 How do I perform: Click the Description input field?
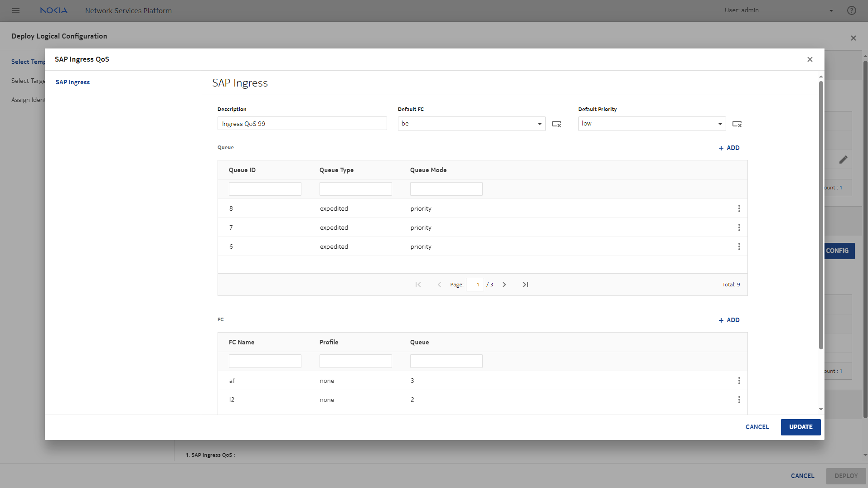pyautogui.click(x=302, y=124)
